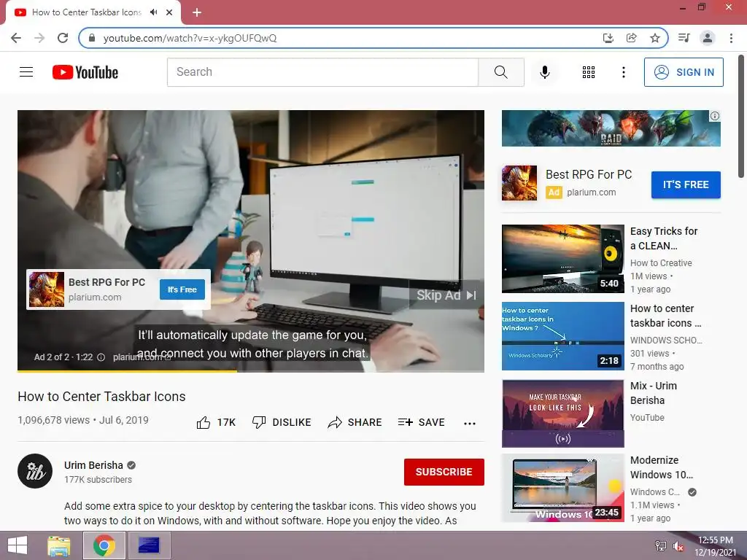Open the Modernize Windows 10... title
Screen dimensions: 747x560
662,467
